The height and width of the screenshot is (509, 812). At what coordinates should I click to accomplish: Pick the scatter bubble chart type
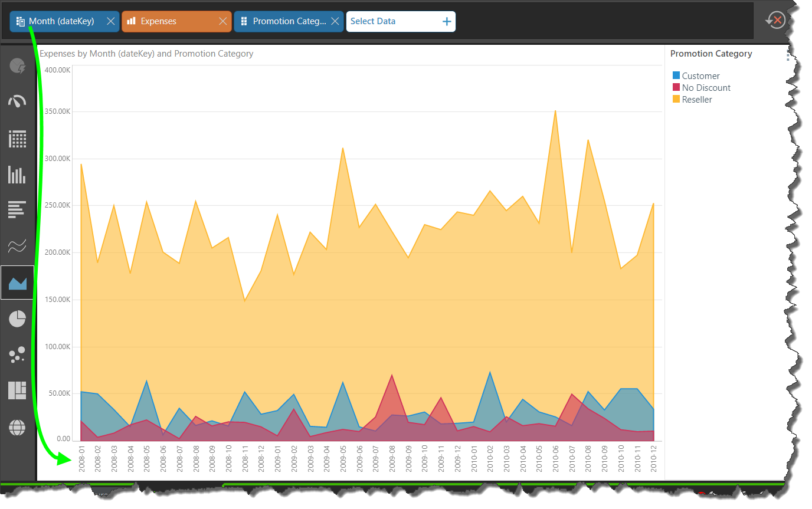coord(17,354)
